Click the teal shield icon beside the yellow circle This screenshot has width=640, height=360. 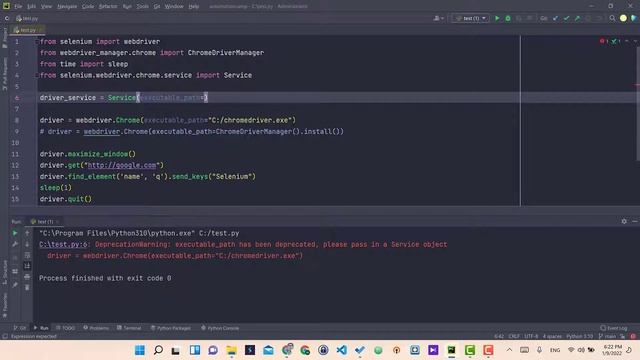point(633,18)
